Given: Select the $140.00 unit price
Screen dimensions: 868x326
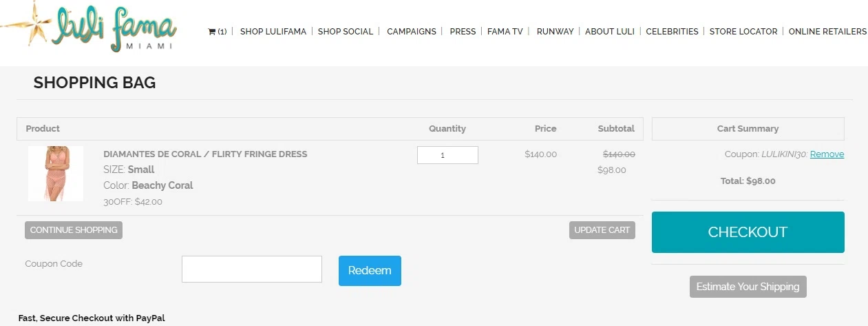Looking at the screenshot, I should pyautogui.click(x=540, y=154).
